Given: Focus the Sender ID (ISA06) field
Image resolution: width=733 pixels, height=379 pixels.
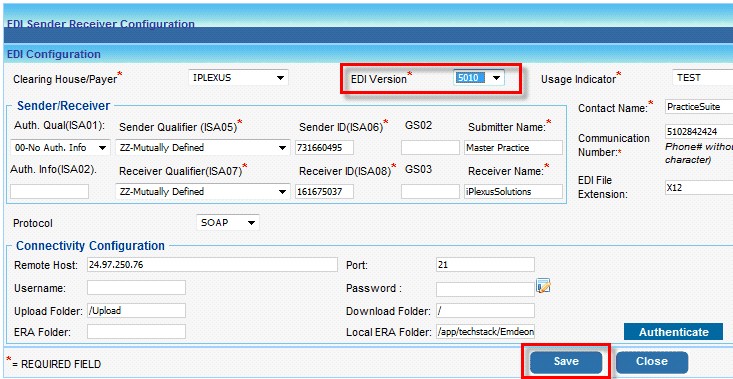Looking at the screenshot, I should (x=324, y=148).
